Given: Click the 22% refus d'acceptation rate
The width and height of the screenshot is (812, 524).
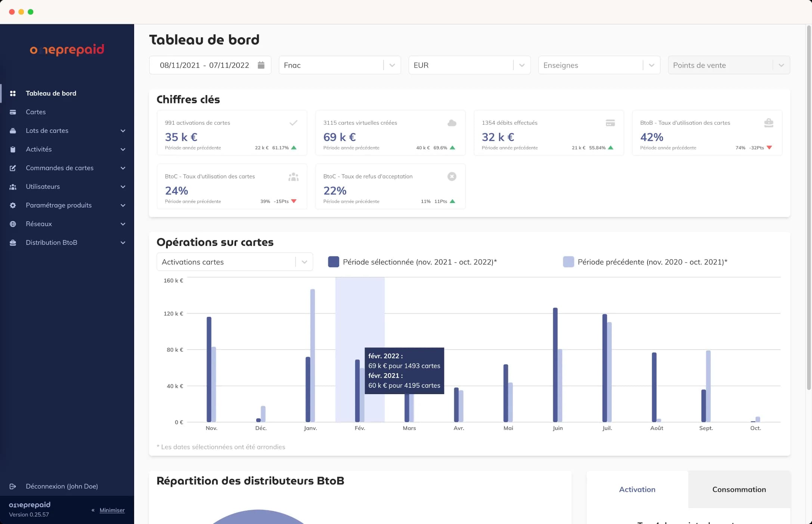Looking at the screenshot, I should 335,191.
